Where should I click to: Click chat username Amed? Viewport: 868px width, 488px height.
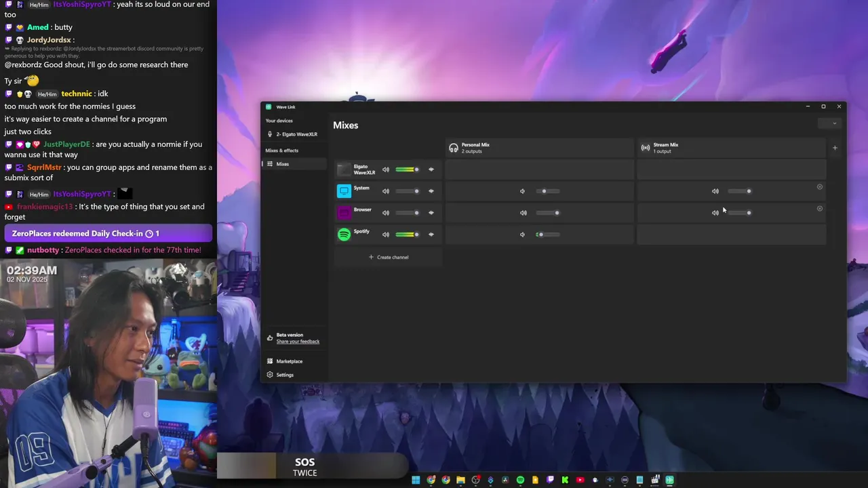coord(37,27)
